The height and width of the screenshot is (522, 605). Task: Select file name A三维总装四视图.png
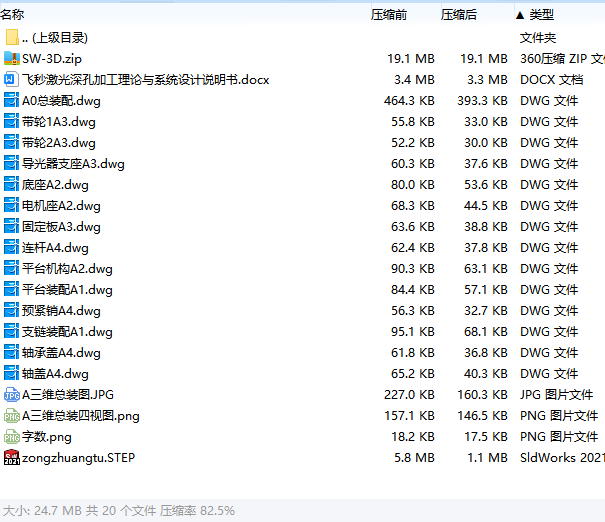(81, 416)
